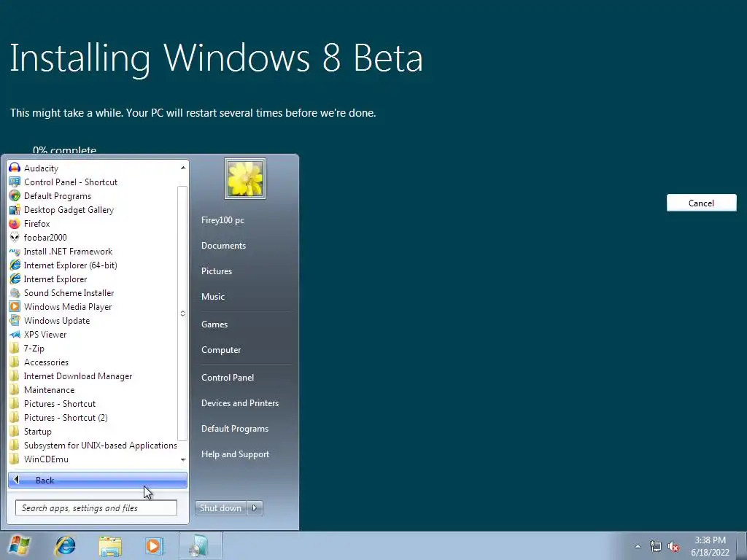Image resolution: width=747 pixels, height=560 pixels.
Task: Open Windows Explorer taskbar icon
Action: coord(110,545)
